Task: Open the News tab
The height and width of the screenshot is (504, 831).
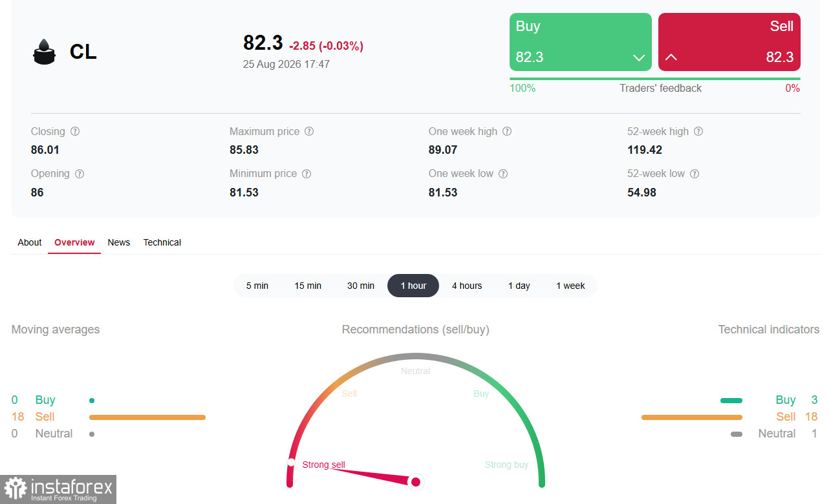Action: (x=119, y=242)
